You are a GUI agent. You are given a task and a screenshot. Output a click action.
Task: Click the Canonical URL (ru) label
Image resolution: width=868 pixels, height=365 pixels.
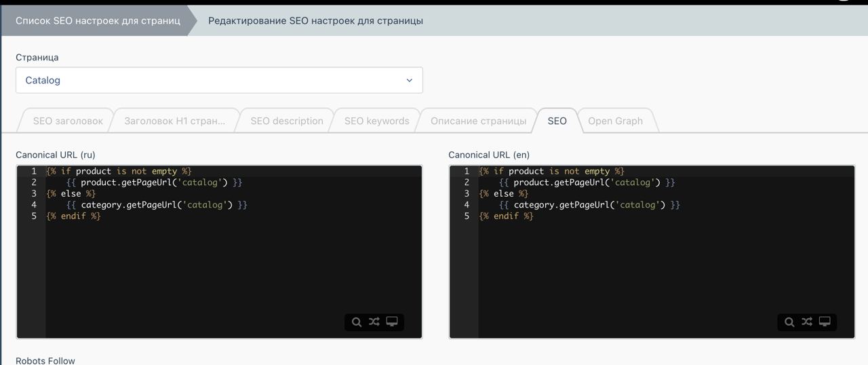(56, 155)
